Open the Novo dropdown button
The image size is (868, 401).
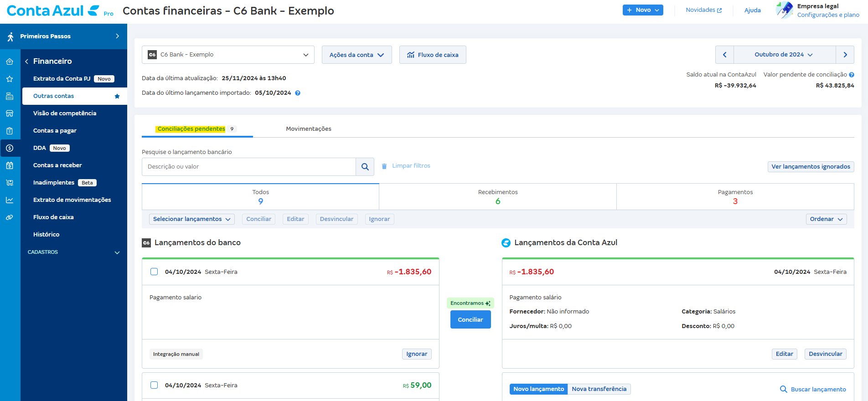tap(643, 10)
